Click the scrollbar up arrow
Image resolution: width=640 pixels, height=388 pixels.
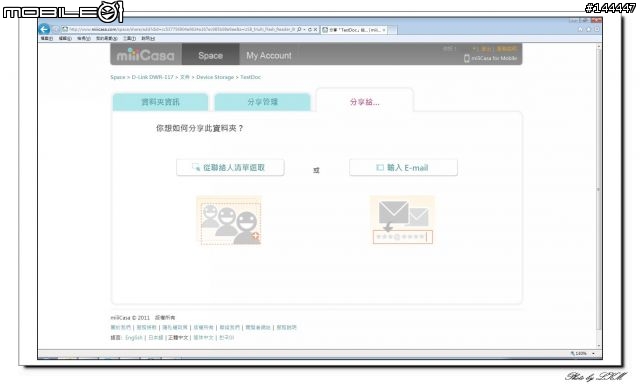[x=599, y=46]
